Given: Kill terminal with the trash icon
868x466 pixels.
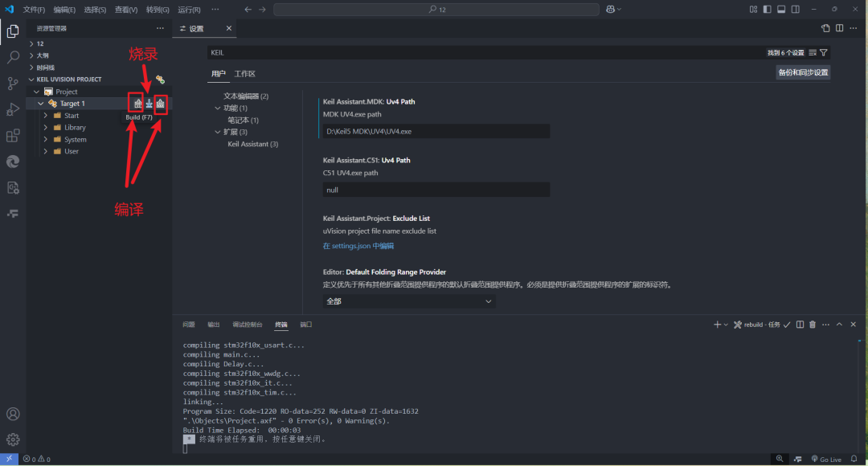Looking at the screenshot, I should 812,325.
